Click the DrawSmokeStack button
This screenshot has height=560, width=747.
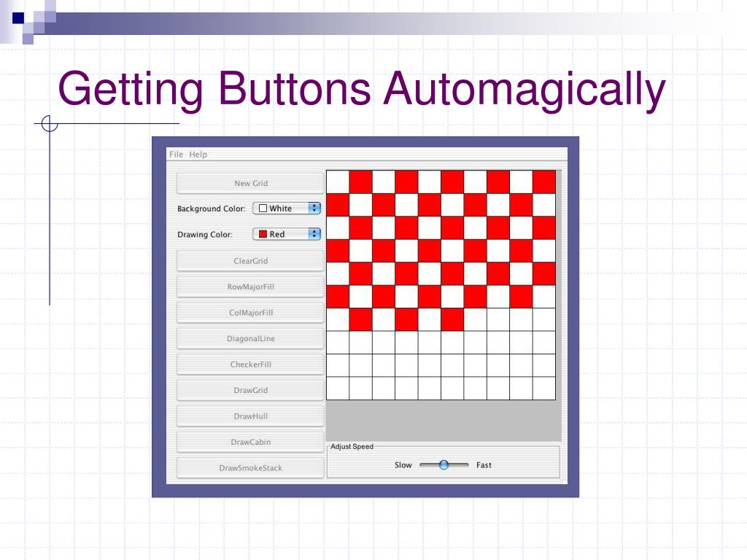[251, 468]
